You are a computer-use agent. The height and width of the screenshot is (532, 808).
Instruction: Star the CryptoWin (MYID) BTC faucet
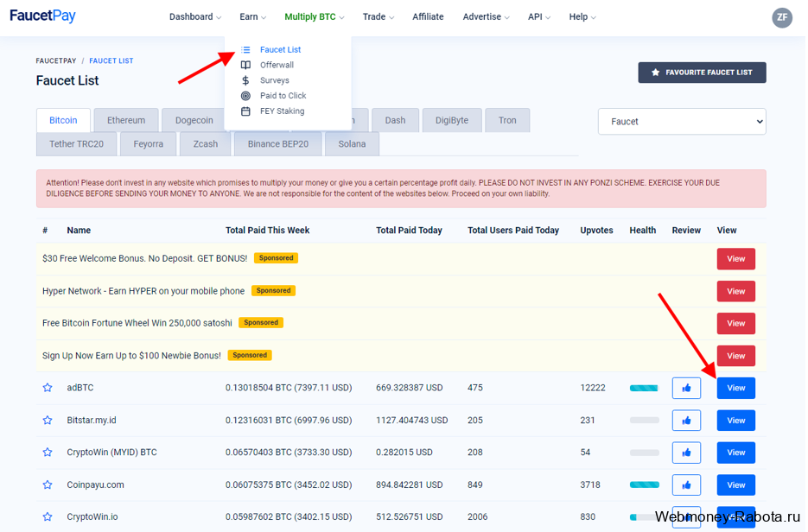click(x=48, y=452)
